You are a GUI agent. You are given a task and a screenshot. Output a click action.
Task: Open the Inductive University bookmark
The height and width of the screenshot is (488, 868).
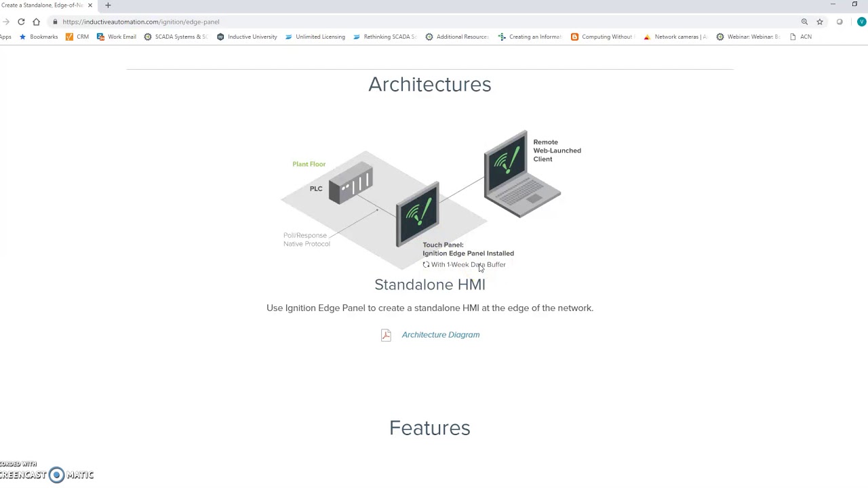coord(247,37)
